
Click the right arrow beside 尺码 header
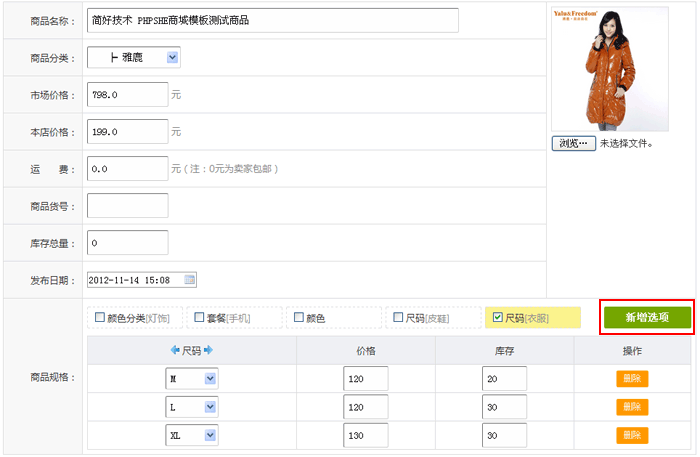[x=209, y=351]
